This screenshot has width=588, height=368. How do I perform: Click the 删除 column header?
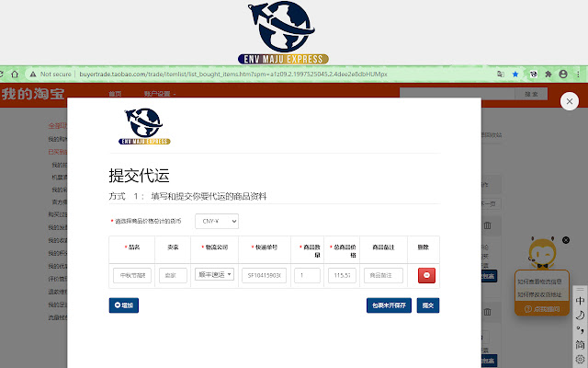pos(423,247)
